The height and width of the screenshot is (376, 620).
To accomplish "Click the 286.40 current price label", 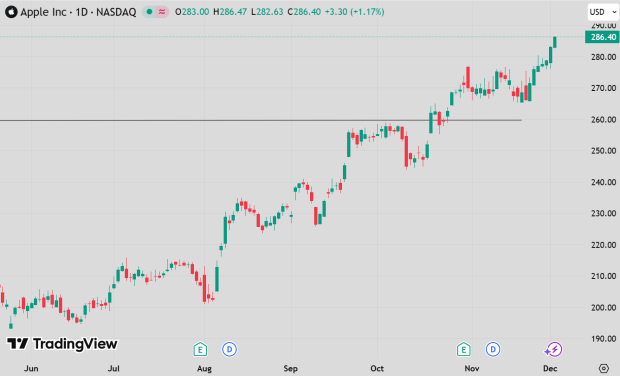I will pos(603,37).
